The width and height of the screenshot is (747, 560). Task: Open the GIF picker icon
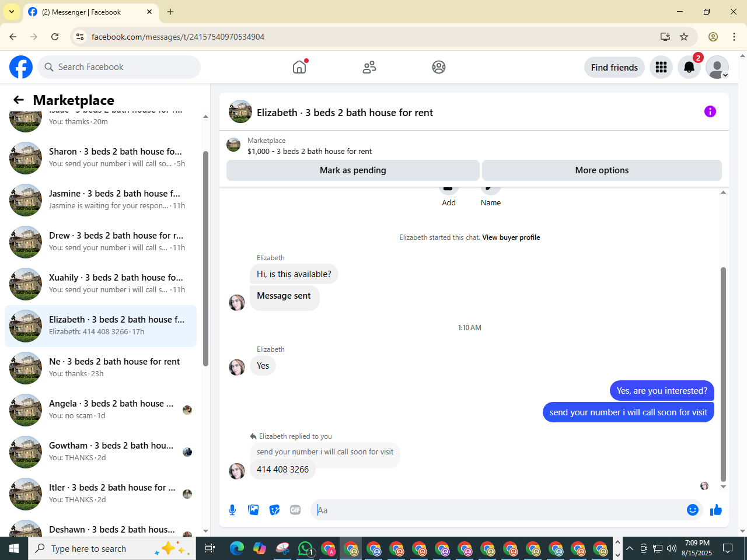[x=295, y=510]
